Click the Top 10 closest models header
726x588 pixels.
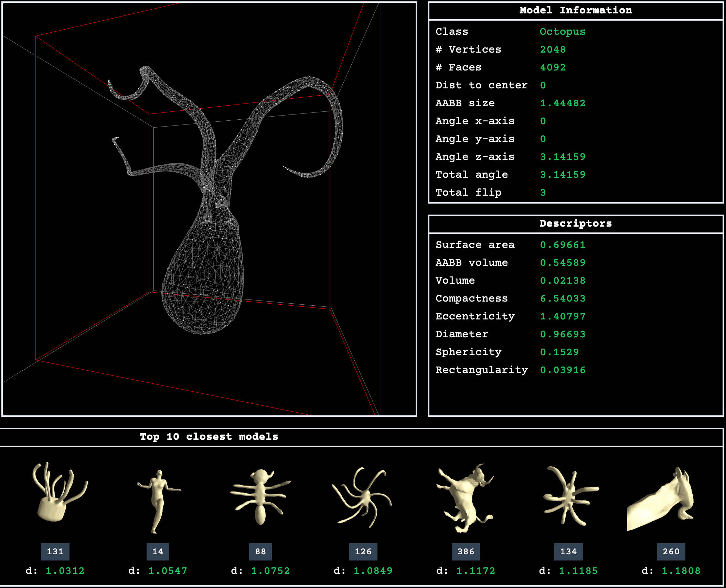[x=209, y=437]
